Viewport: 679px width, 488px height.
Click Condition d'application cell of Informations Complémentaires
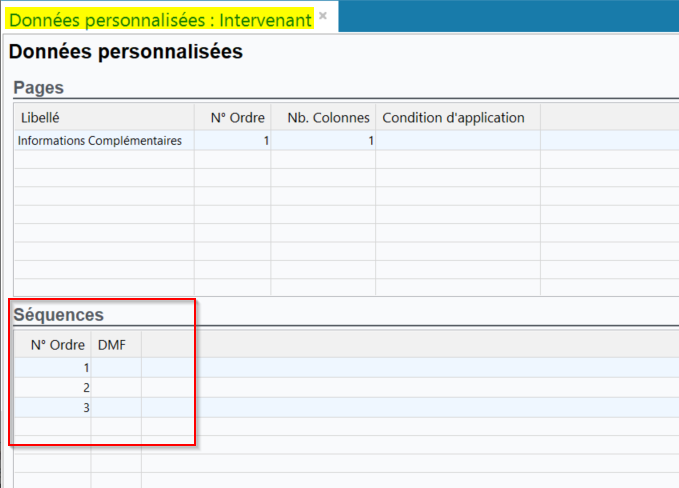pyautogui.click(x=458, y=140)
